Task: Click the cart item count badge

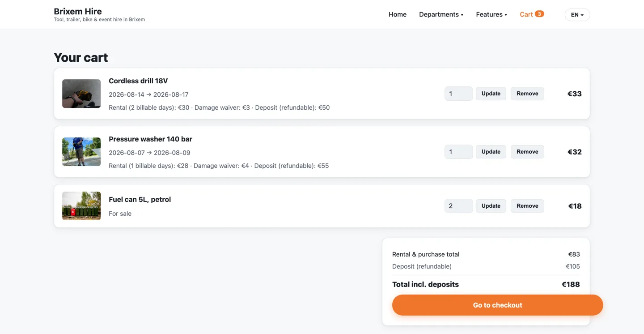Action: [539, 14]
